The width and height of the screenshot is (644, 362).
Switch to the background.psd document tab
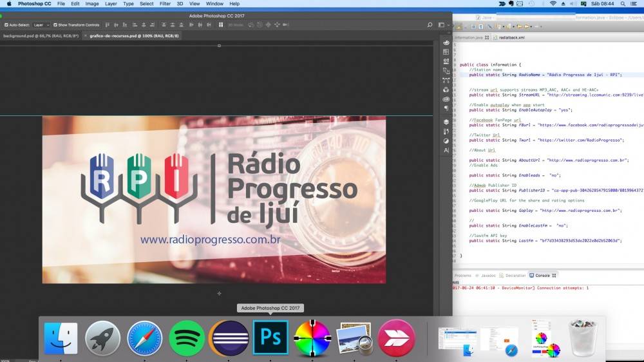41,35
